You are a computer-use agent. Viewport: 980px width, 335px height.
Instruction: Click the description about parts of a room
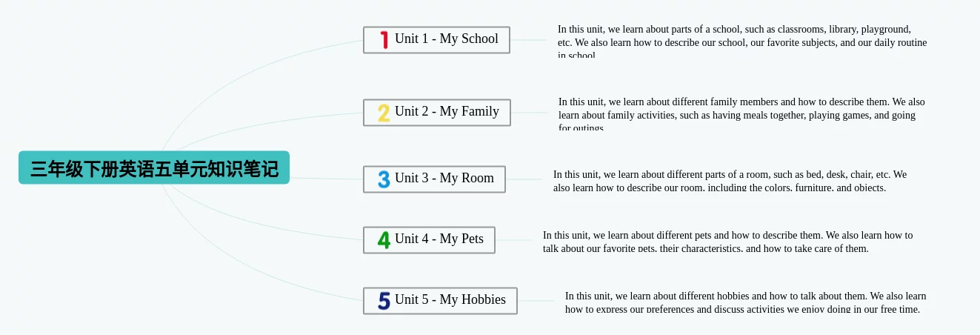point(730,181)
